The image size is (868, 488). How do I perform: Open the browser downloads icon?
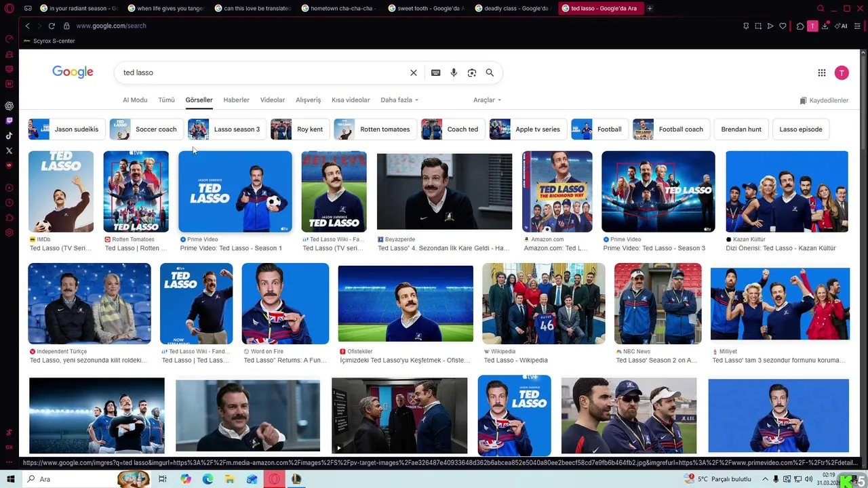coord(825,26)
